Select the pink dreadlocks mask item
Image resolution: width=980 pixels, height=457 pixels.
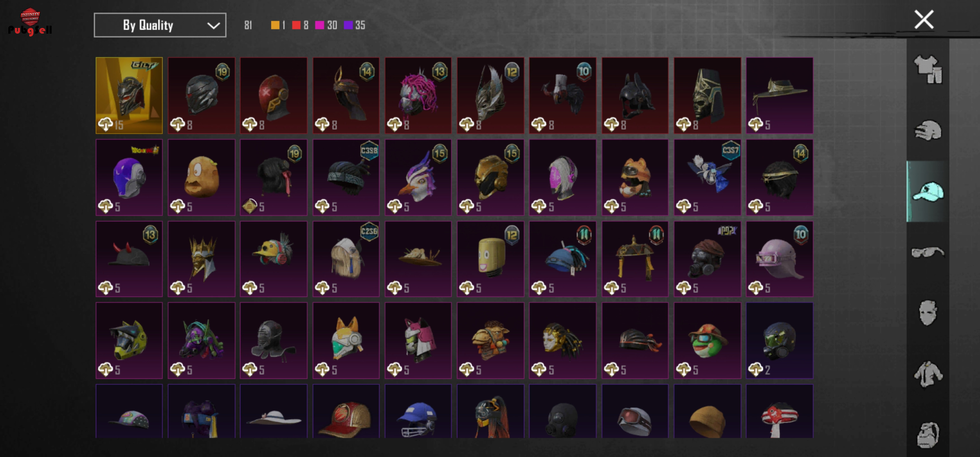pos(418,96)
